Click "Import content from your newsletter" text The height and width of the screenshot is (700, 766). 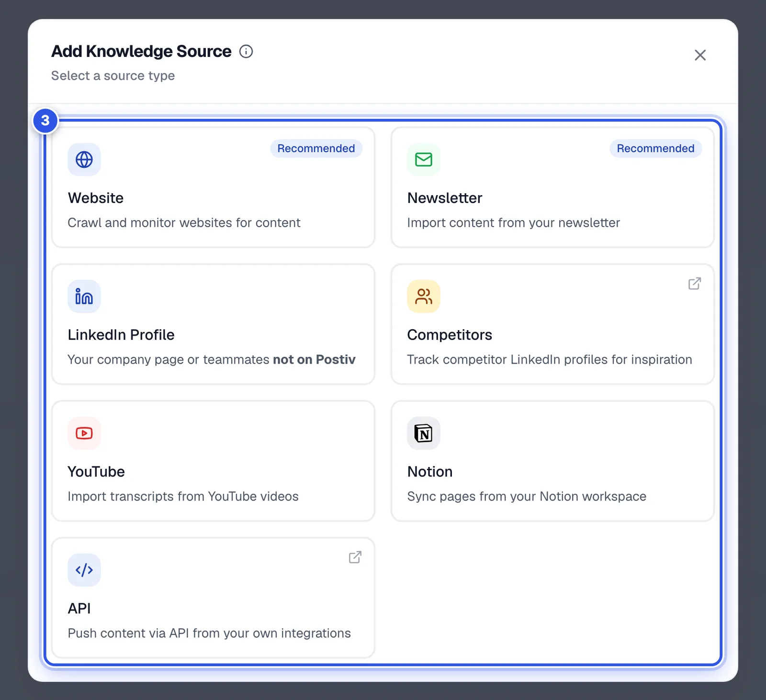(513, 223)
